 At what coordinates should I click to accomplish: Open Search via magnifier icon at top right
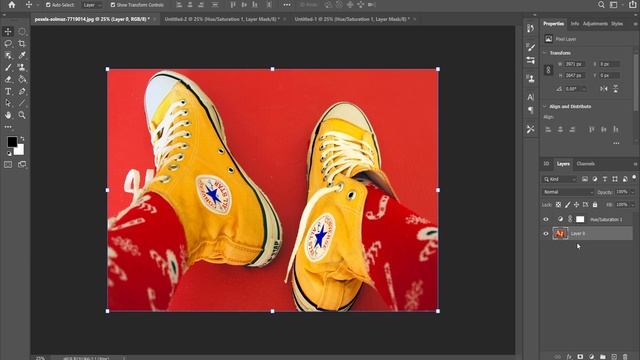point(601,5)
